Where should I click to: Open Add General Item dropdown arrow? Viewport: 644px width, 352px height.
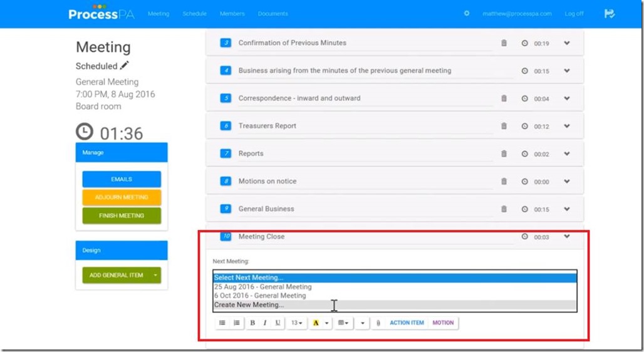click(154, 275)
